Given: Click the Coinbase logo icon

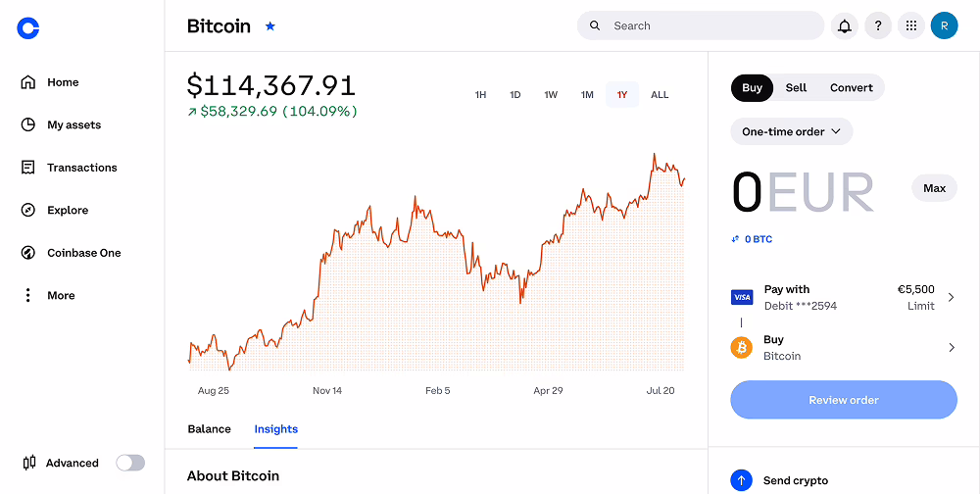Looking at the screenshot, I should click(28, 28).
